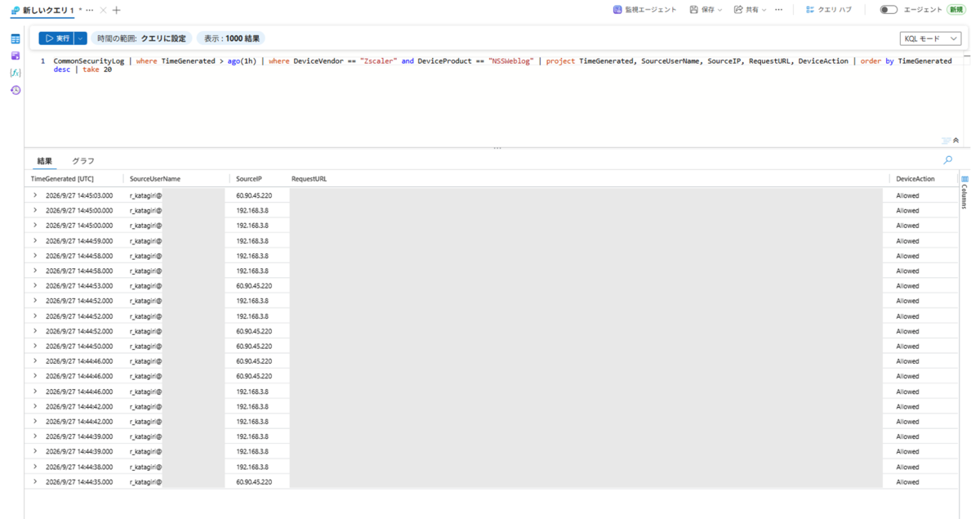Click the CommonSecurityLog table name in query
The width and height of the screenshot is (980, 519).
[x=89, y=61]
